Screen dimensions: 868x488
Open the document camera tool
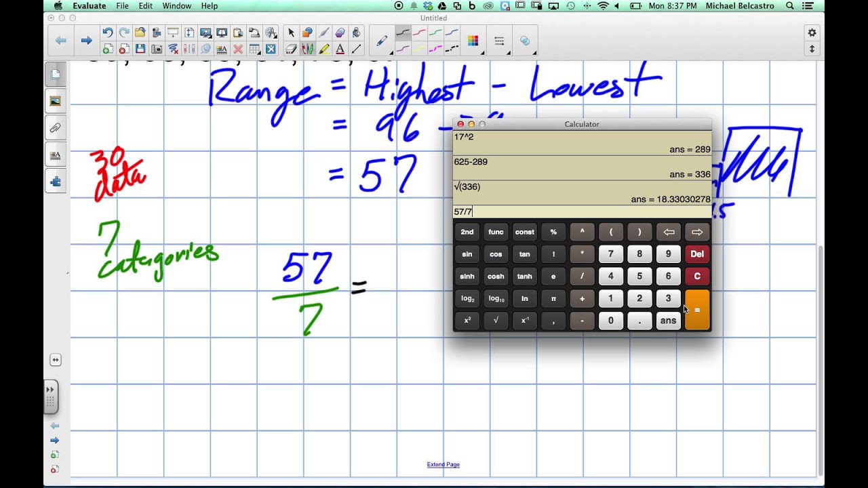254,32
